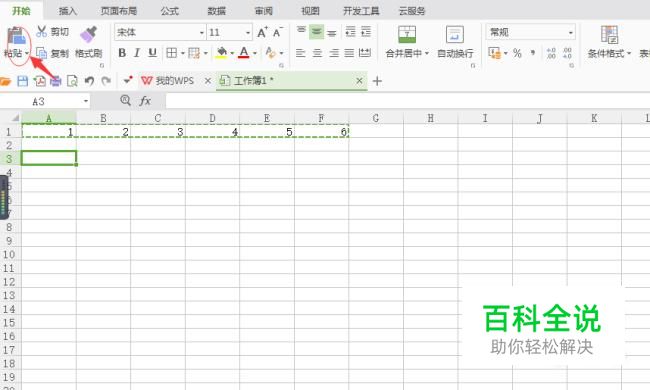The width and height of the screenshot is (650, 390).
Task: Center text horizontally
Action: (x=318, y=53)
